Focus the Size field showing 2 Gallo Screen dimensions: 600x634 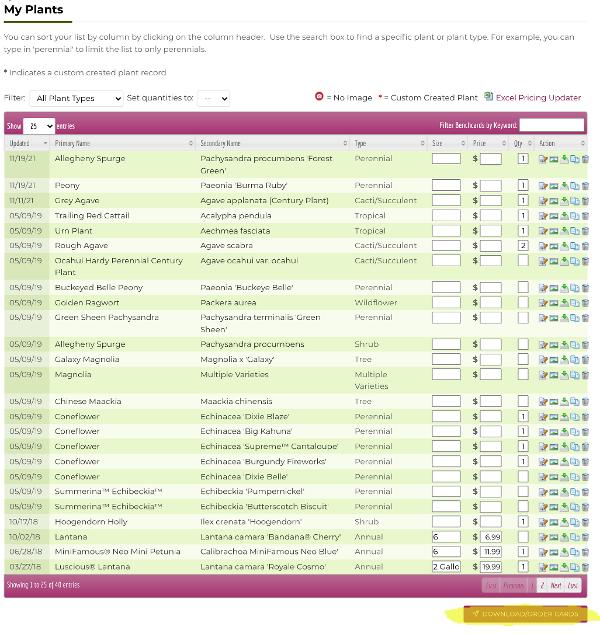point(446,567)
